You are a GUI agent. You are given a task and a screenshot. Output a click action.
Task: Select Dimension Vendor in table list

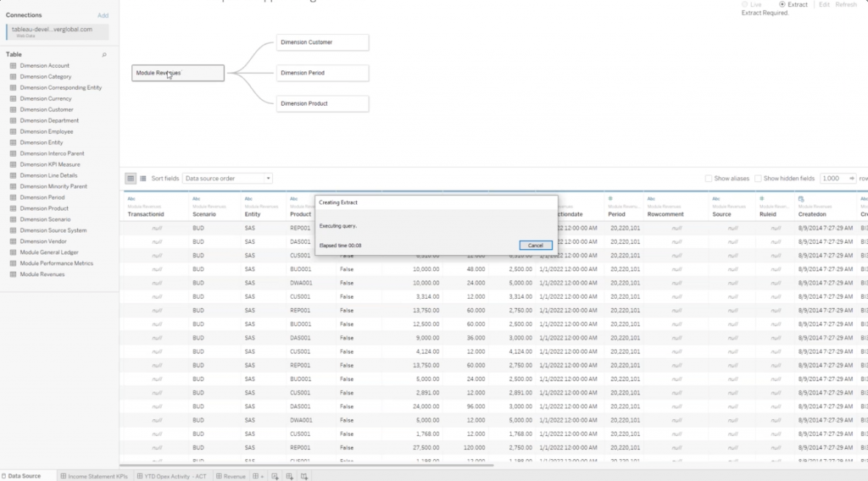pos(46,241)
